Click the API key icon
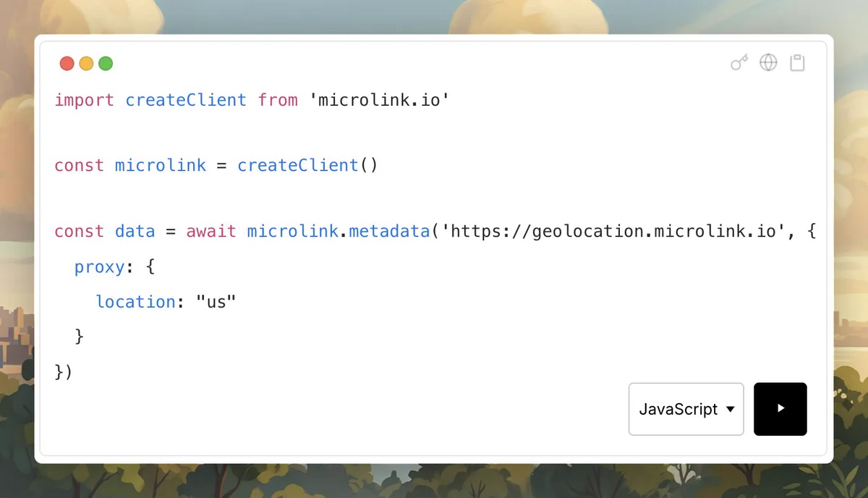 739,63
